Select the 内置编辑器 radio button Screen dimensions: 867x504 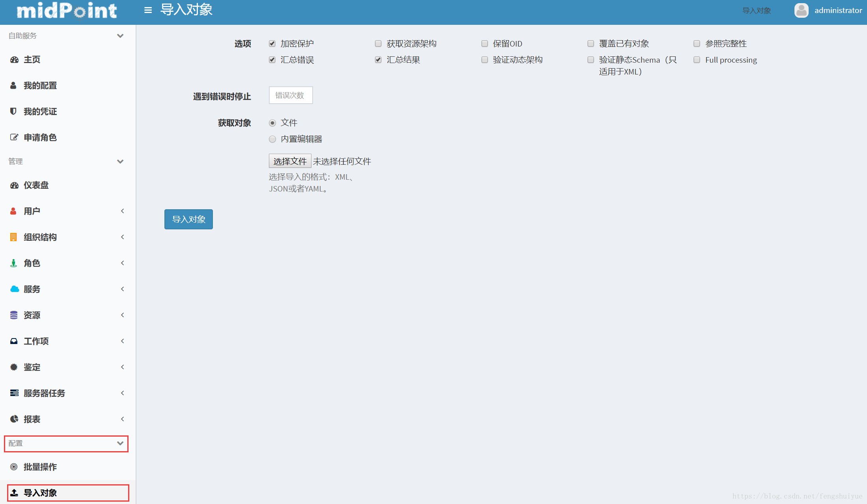(272, 139)
